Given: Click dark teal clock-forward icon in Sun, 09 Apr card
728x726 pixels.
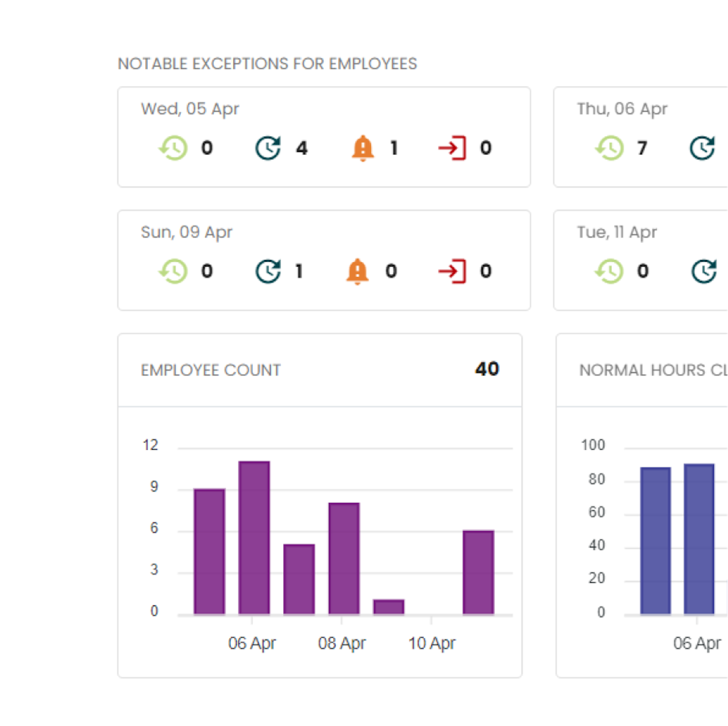Looking at the screenshot, I should [x=268, y=271].
